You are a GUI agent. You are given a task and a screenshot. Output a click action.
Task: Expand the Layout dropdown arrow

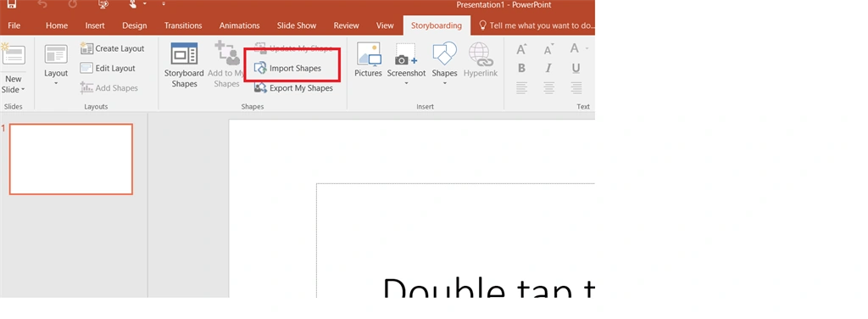point(56,84)
